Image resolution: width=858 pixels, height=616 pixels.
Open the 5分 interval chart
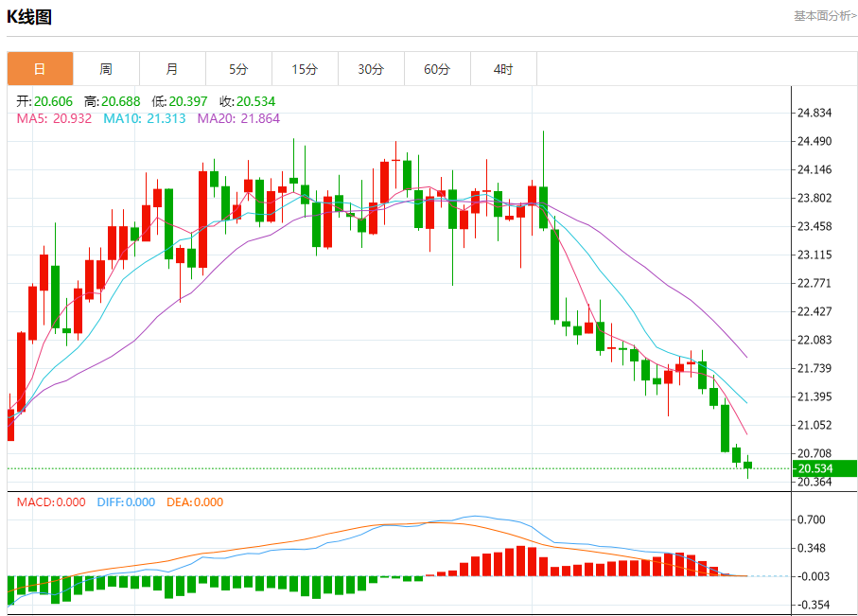[238, 69]
